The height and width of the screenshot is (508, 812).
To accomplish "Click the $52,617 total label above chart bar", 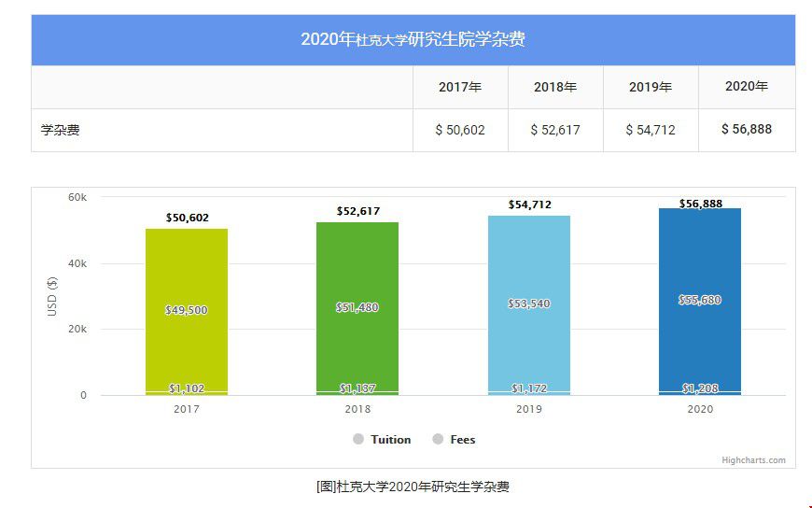I will tap(357, 211).
